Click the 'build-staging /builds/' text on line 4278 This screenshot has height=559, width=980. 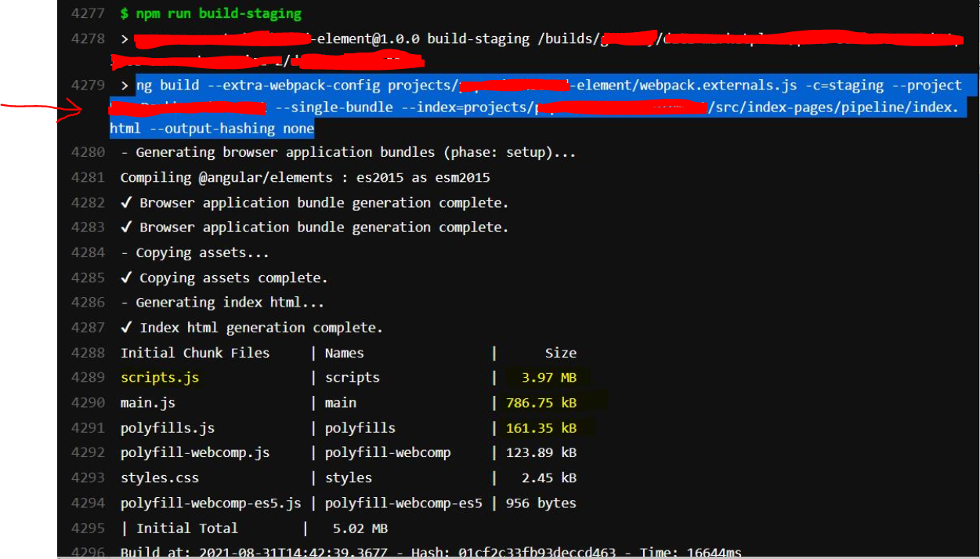[x=514, y=39]
